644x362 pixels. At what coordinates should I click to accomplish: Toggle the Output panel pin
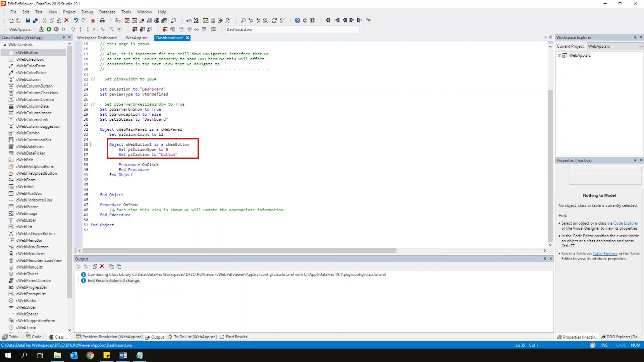[x=545, y=259]
